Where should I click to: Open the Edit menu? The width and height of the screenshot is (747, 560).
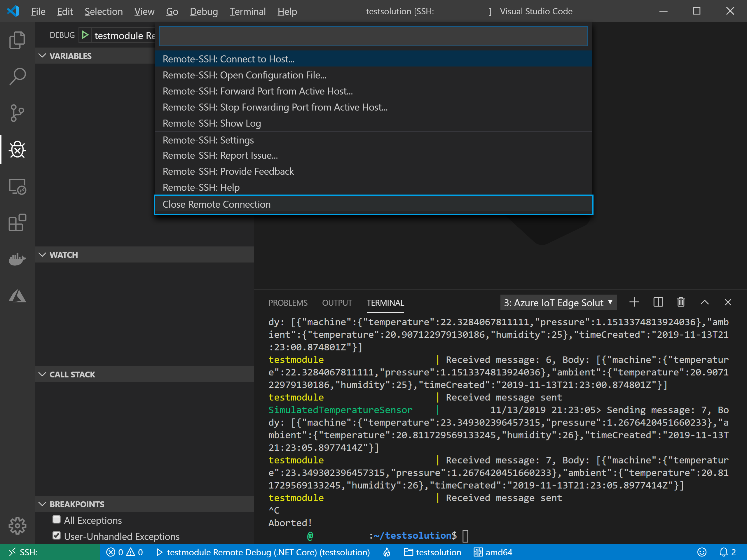[x=65, y=11]
